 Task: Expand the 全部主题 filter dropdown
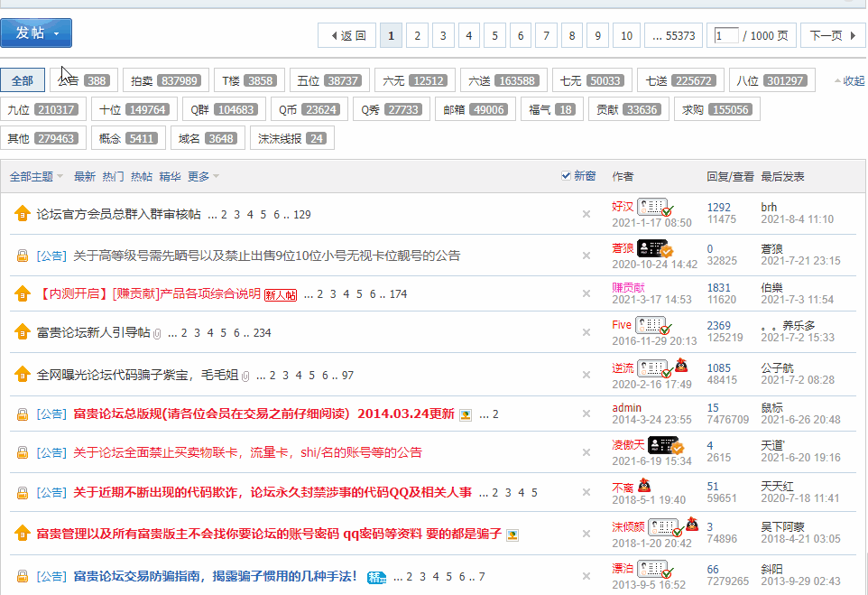click(36, 177)
